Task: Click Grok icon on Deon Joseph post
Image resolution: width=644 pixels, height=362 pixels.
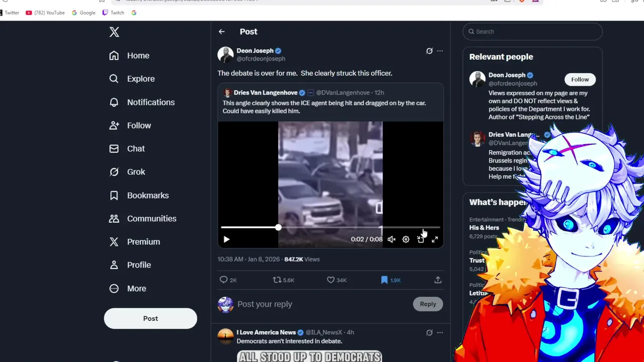Action: (429, 51)
